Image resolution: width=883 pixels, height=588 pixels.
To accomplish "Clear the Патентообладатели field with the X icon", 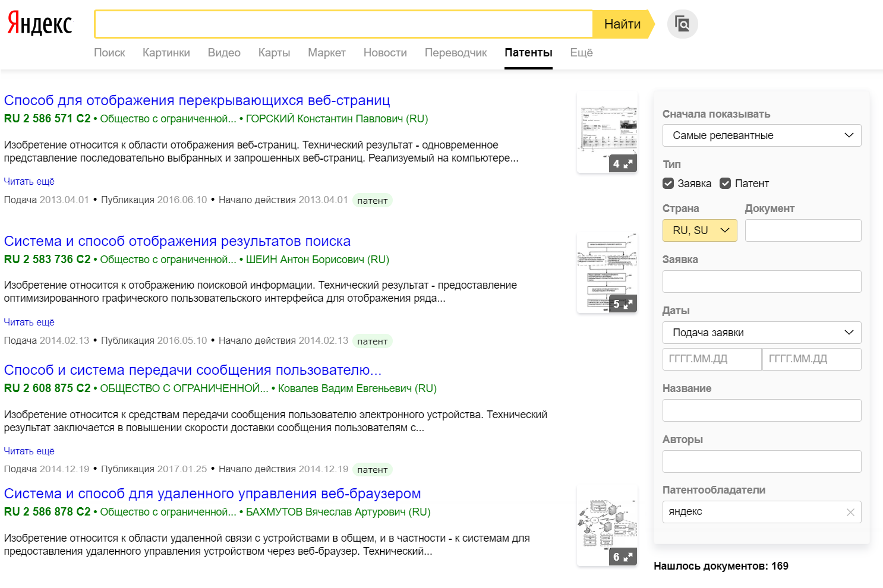I will (x=850, y=512).
